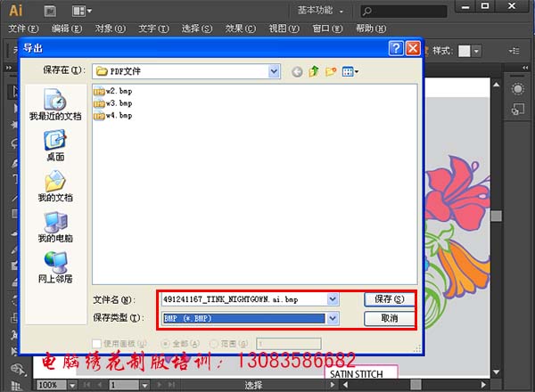
Task: Go to 桌面 in places sidebar
Action: (x=54, y=144)
